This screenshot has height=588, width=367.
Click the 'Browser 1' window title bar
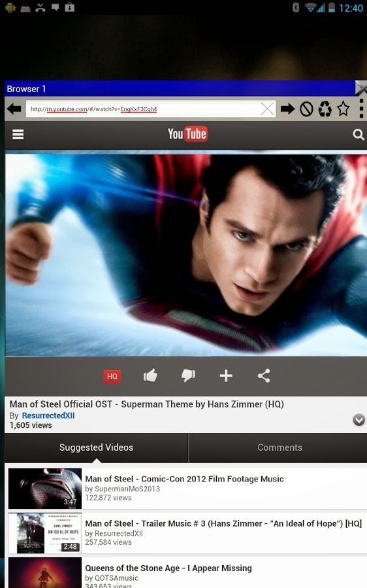click(x=180, y=88)
